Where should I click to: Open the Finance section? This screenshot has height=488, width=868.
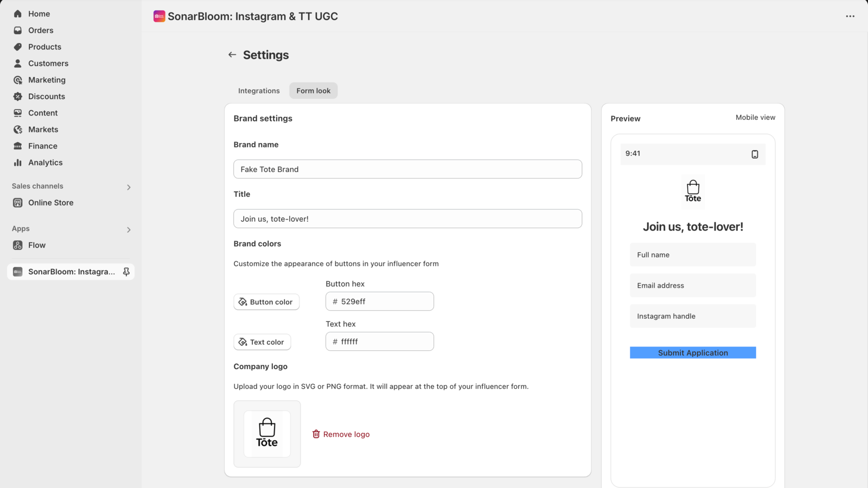[x=42, y=145]
